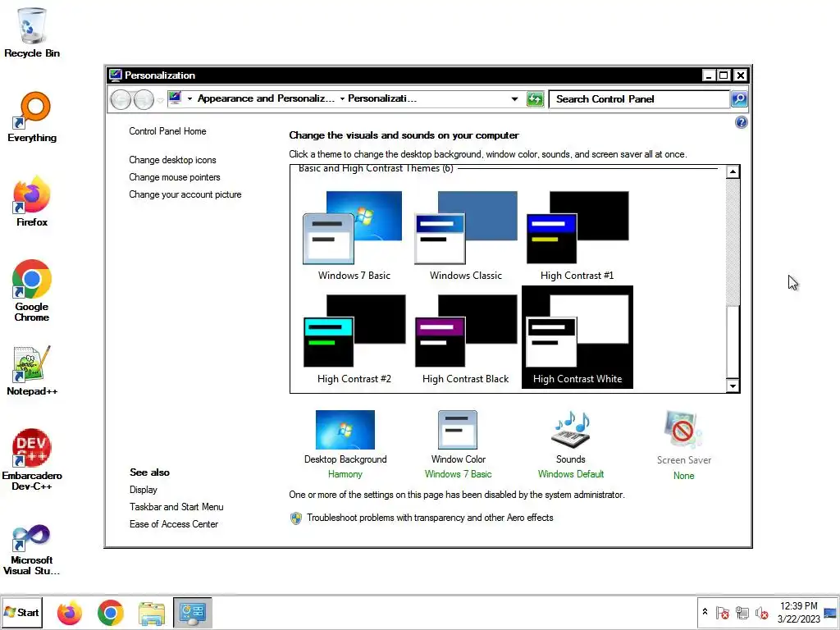Open the recent pages dropdown arrow
The width and height of the screenshot is (840, 630).
pyautogui.click(x=160, y=100)
